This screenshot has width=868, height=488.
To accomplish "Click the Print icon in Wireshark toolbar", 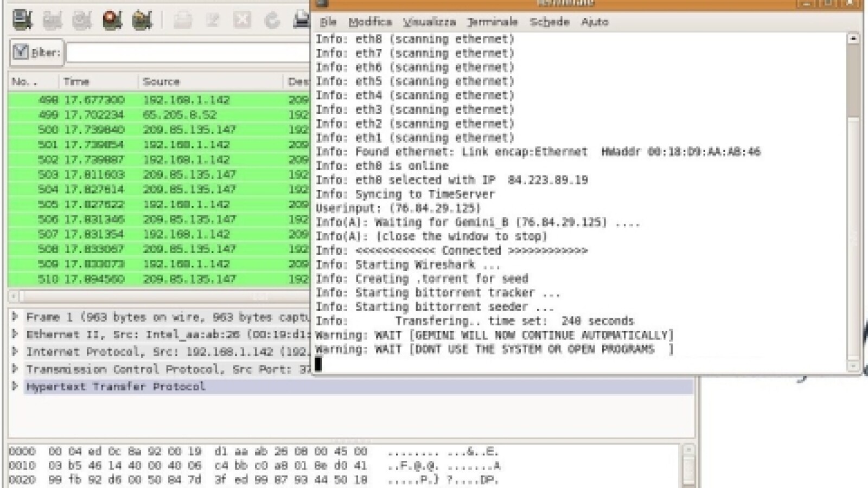I will pyautogui.click(x=302, y=20).
